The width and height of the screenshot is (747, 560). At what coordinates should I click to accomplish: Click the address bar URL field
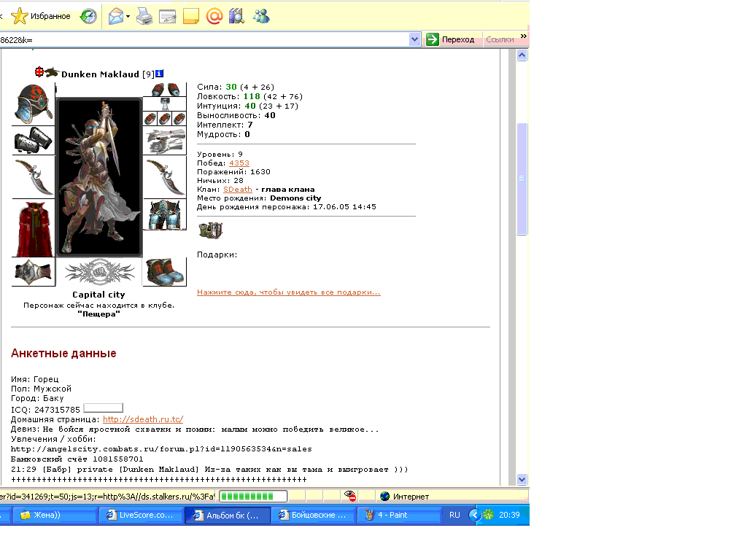tap(205, 40)
